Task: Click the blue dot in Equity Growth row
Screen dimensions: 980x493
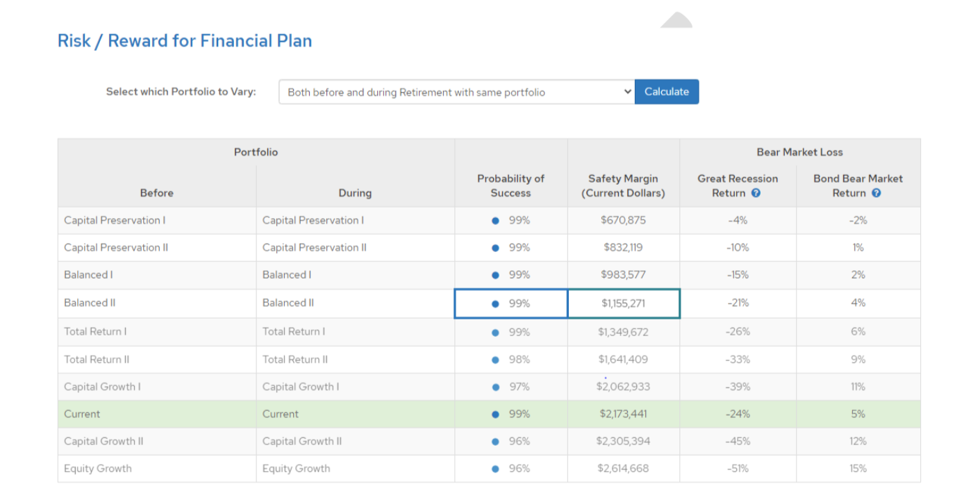Action: 495,469
